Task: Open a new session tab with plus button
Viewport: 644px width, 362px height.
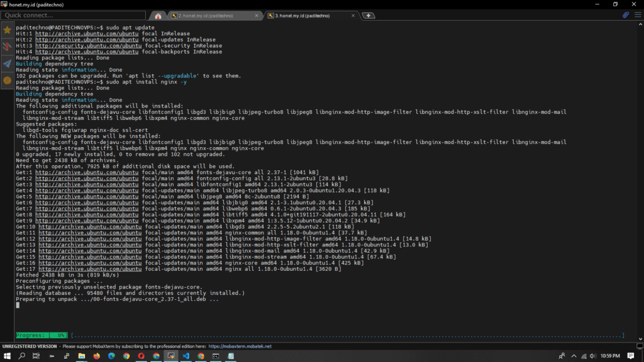Action: [368, 15]
